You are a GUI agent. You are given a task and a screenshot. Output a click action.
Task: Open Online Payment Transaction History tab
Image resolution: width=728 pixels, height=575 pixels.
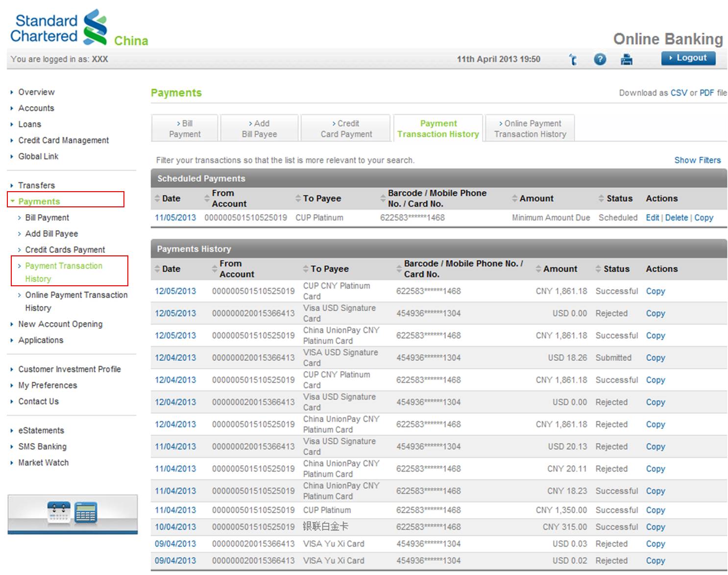pos(530,128)
